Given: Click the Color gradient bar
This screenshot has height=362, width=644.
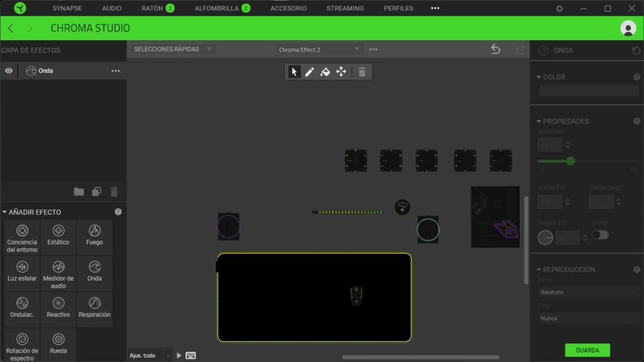Looking at the screenshot, I should tap(589, 90).
